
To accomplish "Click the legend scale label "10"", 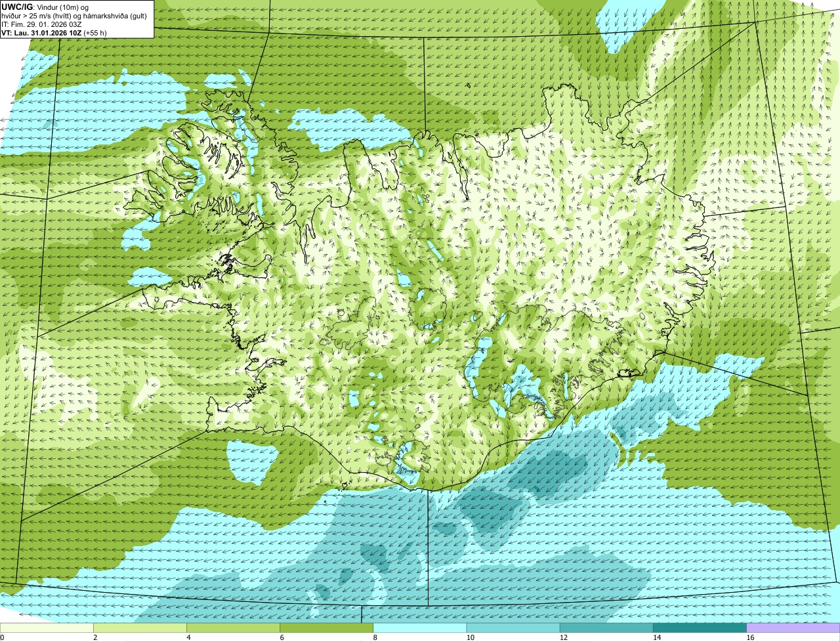I will pyautogui.click(x=470, y=637).
